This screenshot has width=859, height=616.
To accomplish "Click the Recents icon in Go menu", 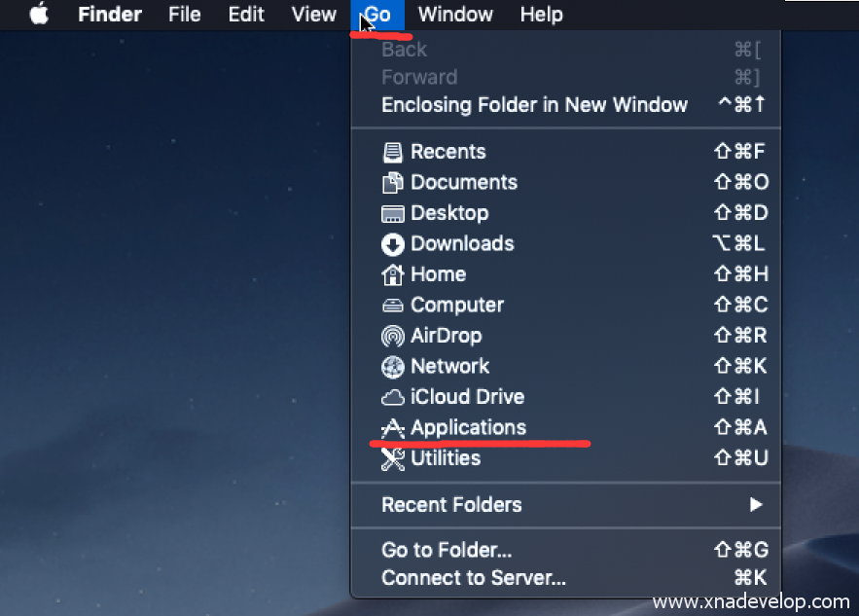I will 392,152.
